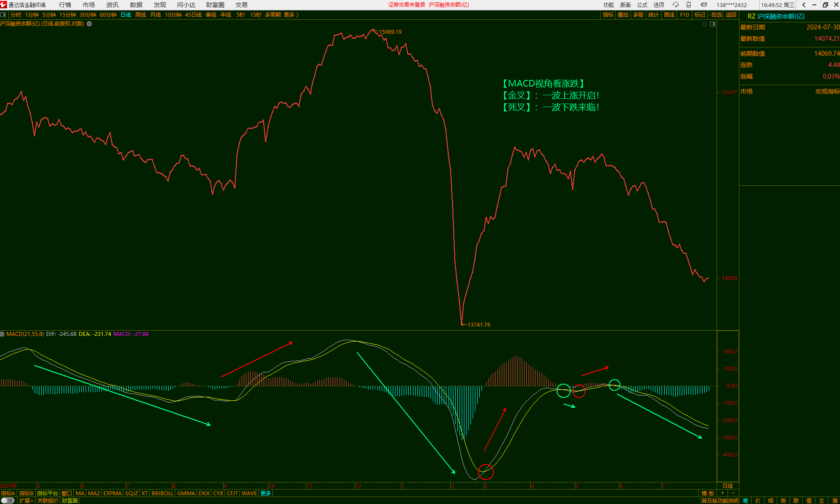The width and height of the screenshot is (840, 504).
Task: Click the 画线 drawing button
Action: click(669, 15)
